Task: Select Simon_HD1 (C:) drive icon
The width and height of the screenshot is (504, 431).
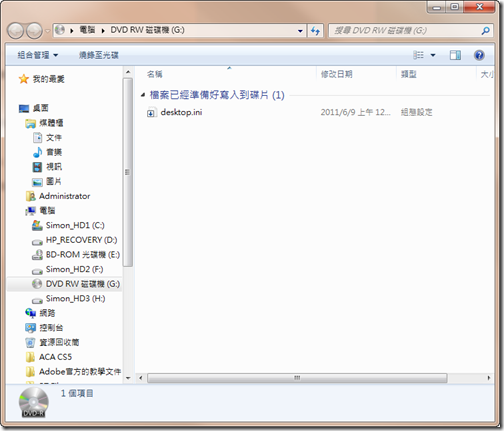Action: point(37,225)
